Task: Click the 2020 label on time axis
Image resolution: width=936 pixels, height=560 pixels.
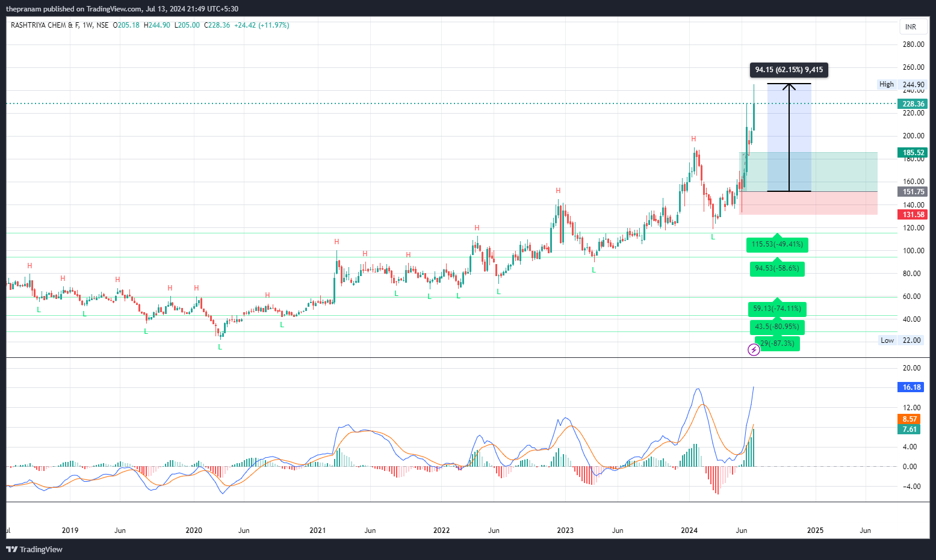Action: [x=194, y=531]
